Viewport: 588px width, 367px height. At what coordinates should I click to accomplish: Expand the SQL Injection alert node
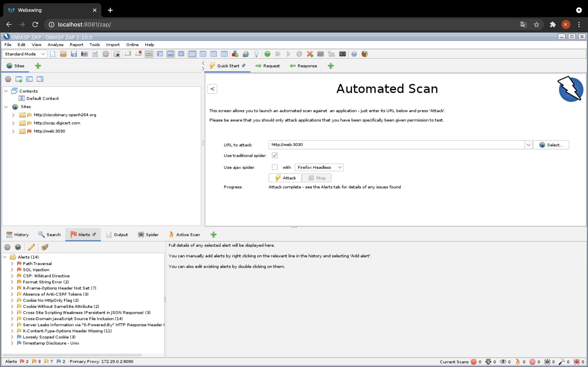(12, 270)
